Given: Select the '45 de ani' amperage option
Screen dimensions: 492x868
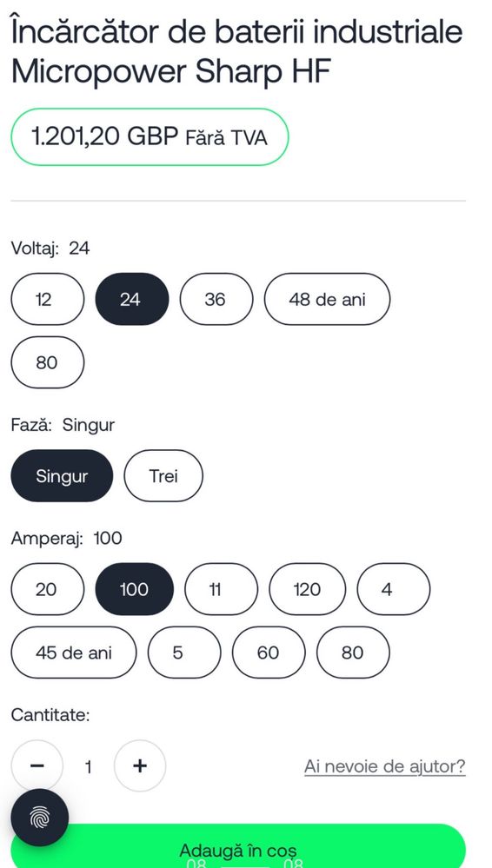Looking at the screenshot, I should 74,653.
